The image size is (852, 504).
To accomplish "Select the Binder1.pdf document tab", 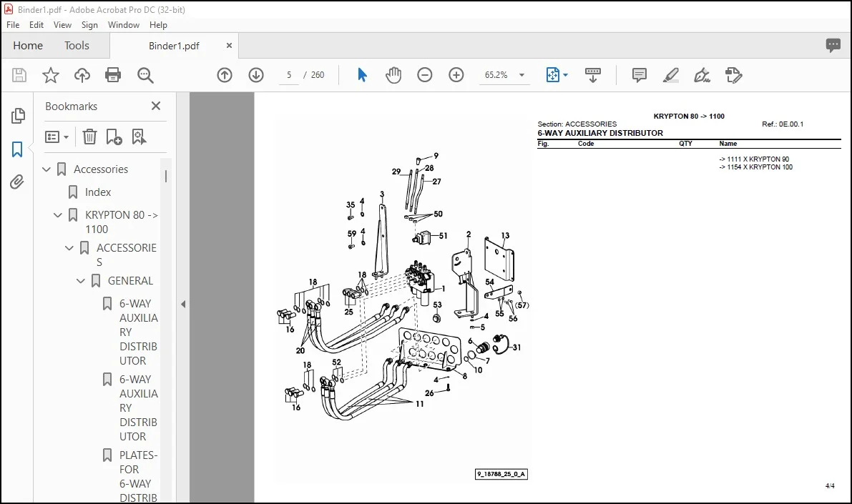I will (x=174, y=46).
